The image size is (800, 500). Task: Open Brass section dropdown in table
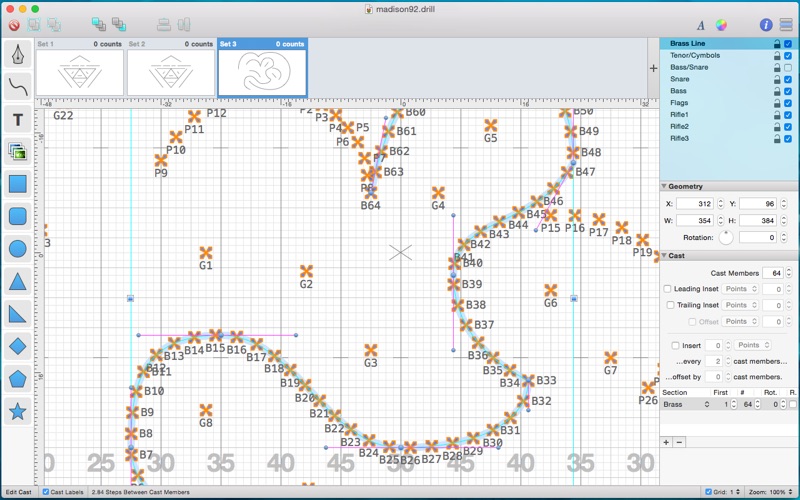click(x=686, y=404)
